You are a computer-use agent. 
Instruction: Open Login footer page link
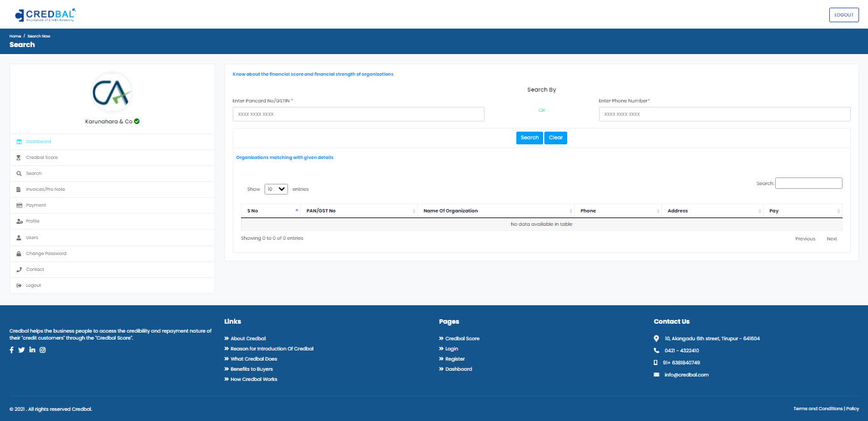451,349
